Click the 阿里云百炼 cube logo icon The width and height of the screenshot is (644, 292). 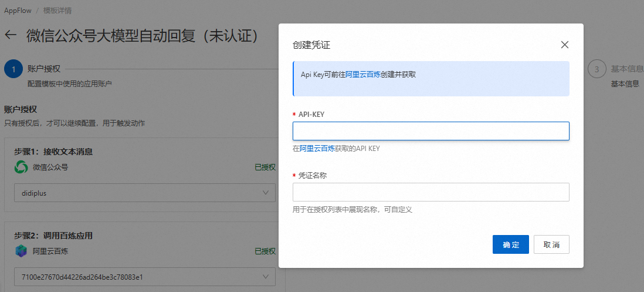[x=21, y=251]
